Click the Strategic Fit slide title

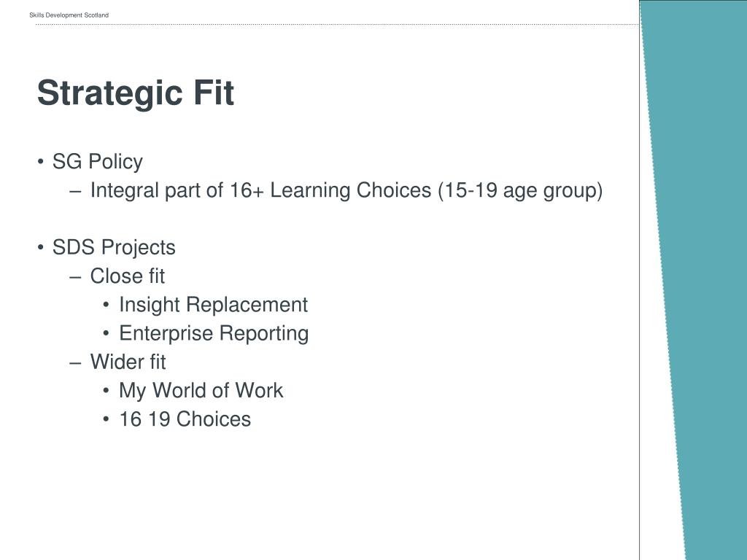coord(136,93)
